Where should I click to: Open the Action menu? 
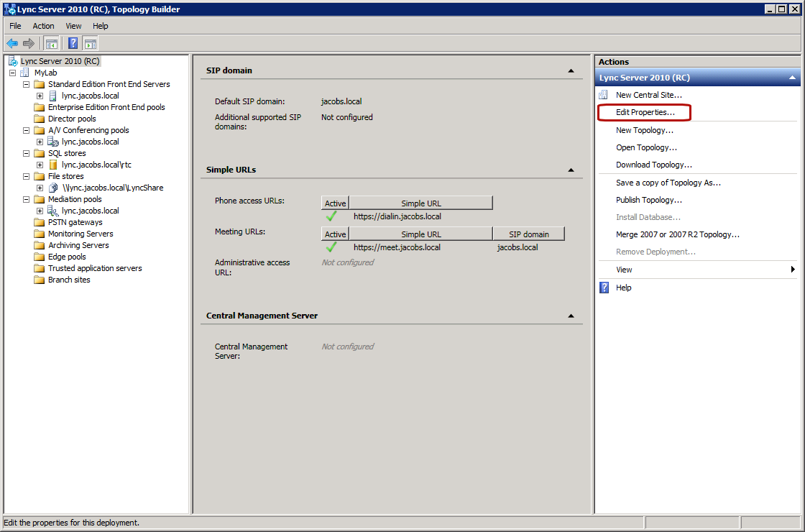pyautogui.click(x=43, y=26)
